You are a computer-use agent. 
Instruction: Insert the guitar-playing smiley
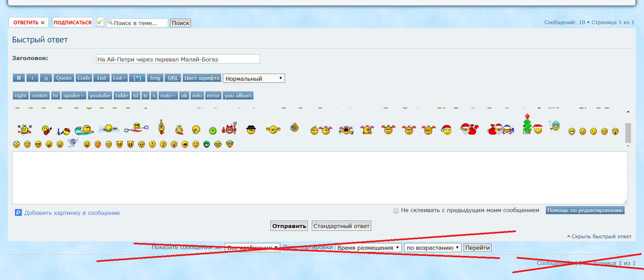tap(46, 130)
